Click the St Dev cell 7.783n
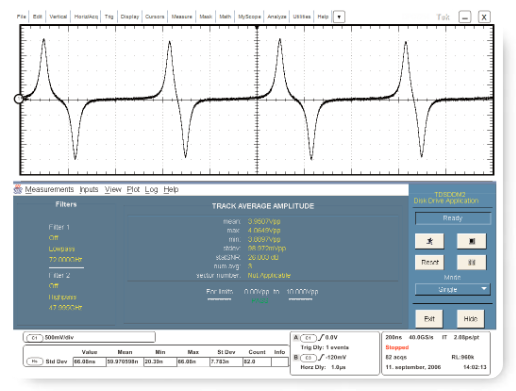516x391 pixels. tap(226, 362)
